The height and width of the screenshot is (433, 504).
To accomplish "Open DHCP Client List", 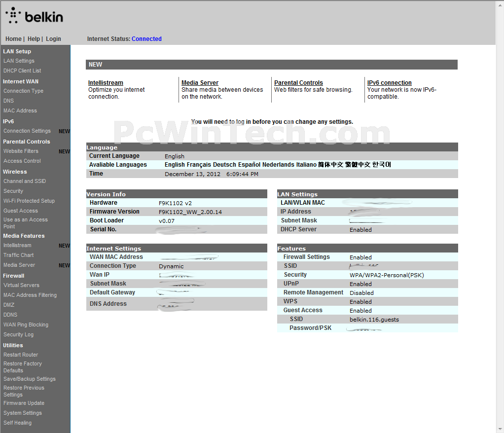I will [22, 71].
